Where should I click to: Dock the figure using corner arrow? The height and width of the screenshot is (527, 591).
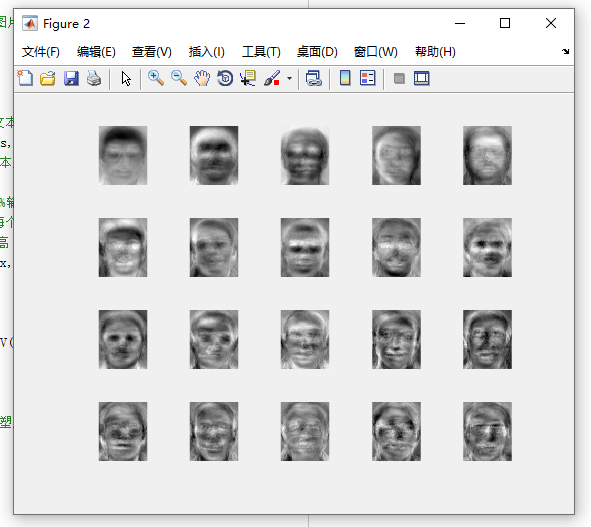pyautogui.click(x=565, y=51)
